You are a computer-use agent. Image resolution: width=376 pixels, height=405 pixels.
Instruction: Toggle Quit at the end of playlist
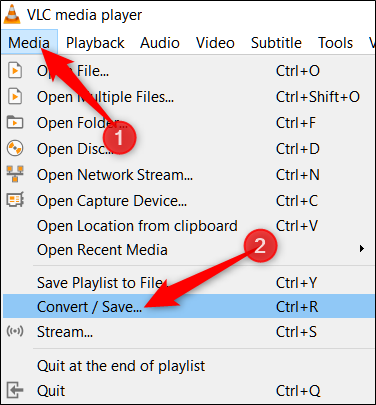click(188, 366)
